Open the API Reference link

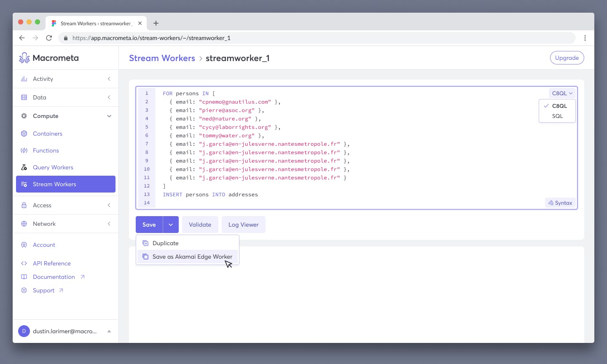52,263
